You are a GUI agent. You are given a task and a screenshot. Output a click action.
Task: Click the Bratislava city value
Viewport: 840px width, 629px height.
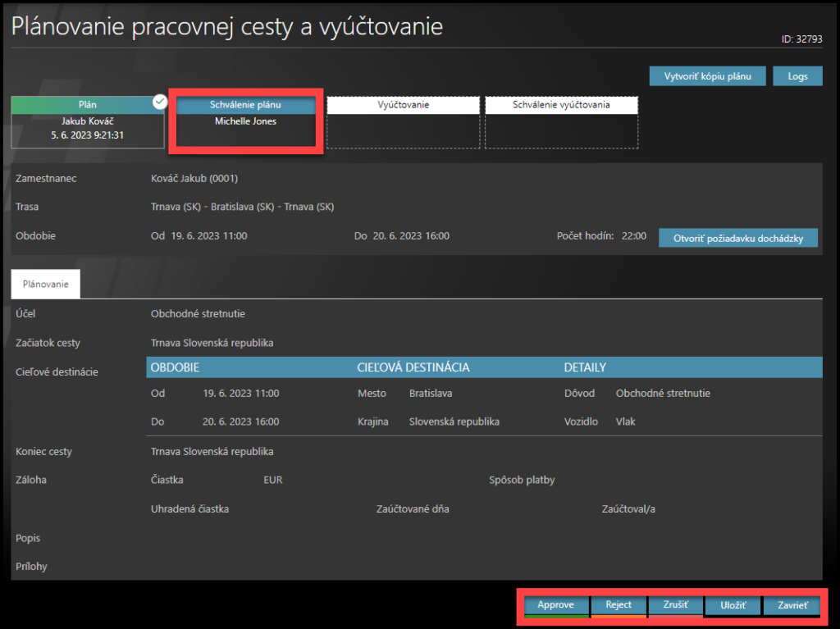point(431,394)
